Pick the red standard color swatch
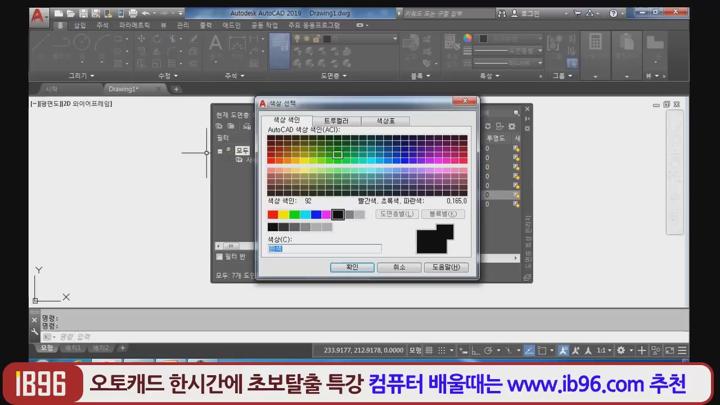The height and width of the screenshot is (405, 720). [x=273, y=214]
